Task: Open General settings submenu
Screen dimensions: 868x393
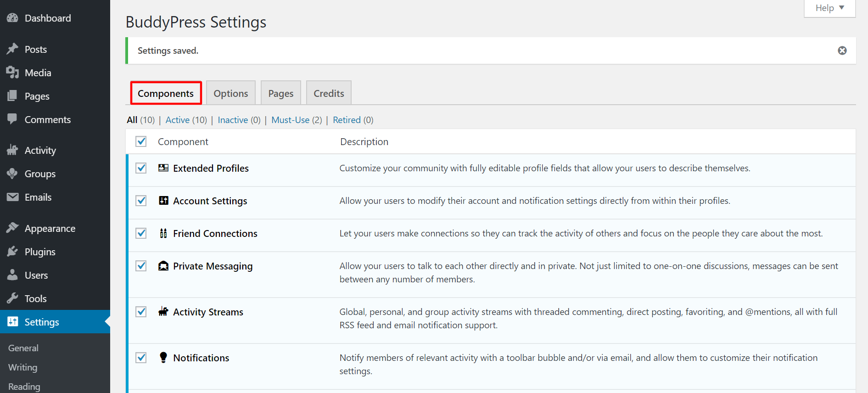Action: pos(23,348)
